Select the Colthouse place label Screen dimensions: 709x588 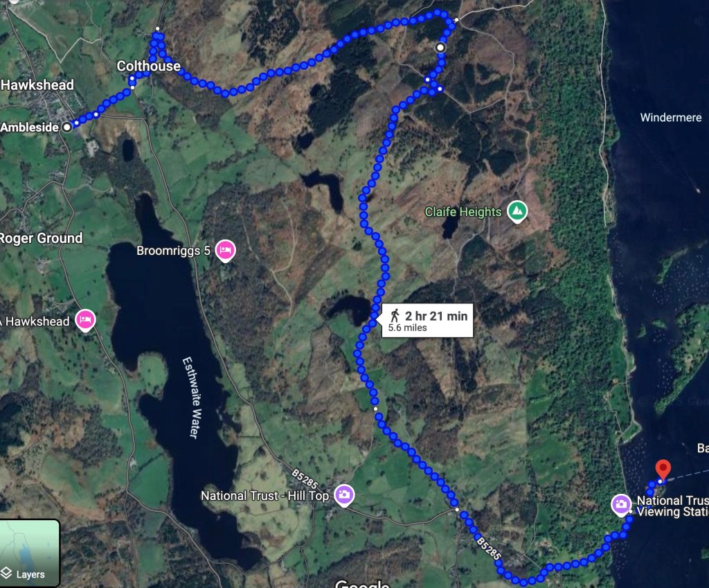(x=149, y=66)
